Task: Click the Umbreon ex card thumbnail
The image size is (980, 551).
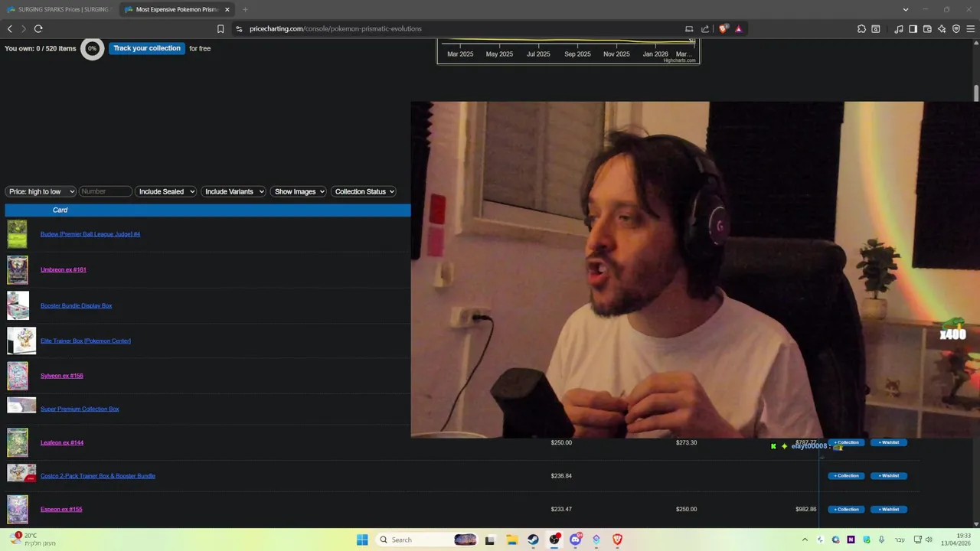Action: pos(18,270)
